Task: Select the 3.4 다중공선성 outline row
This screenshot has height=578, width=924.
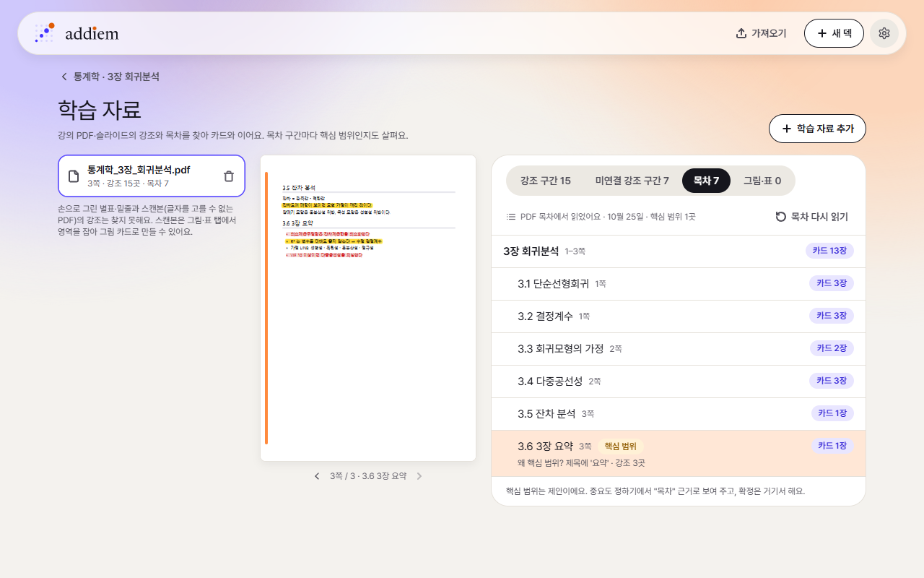Action: click(x=679, y=381)
